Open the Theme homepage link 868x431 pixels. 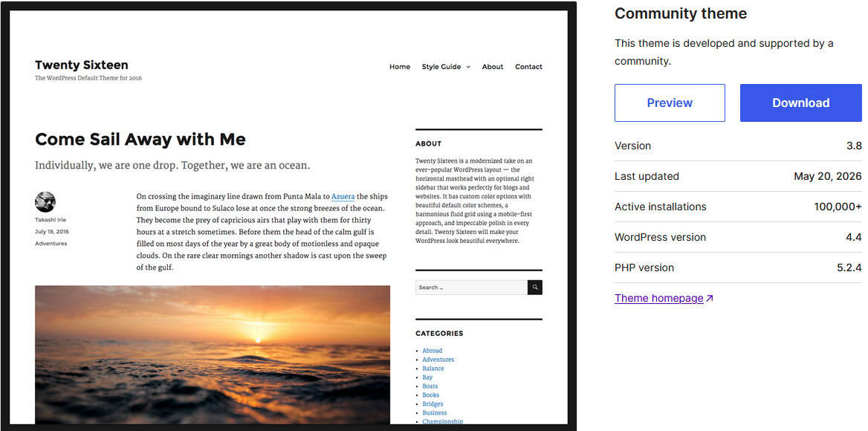click(x=658, y=298)
